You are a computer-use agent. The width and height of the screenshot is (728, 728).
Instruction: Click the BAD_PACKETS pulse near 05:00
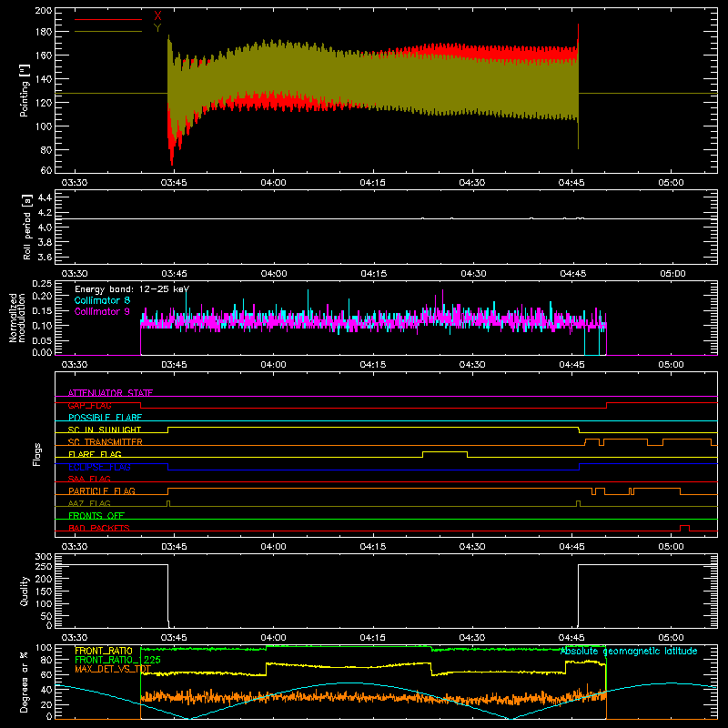(684, 526)
